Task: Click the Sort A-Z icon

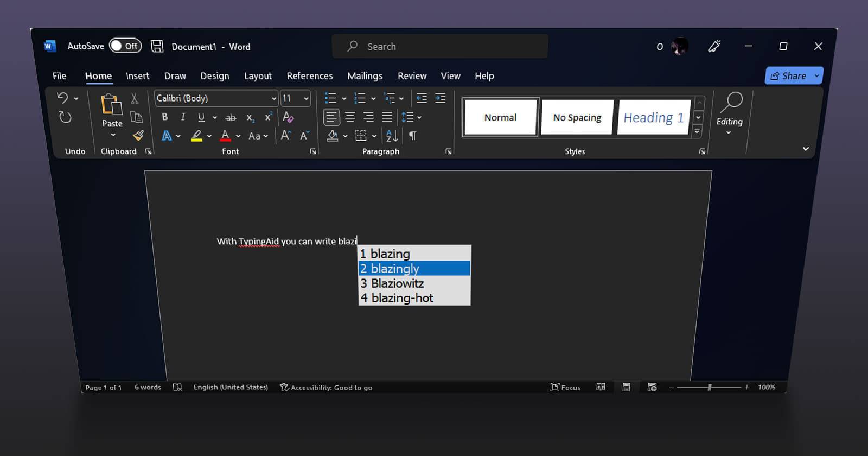Action: [392, 136]
